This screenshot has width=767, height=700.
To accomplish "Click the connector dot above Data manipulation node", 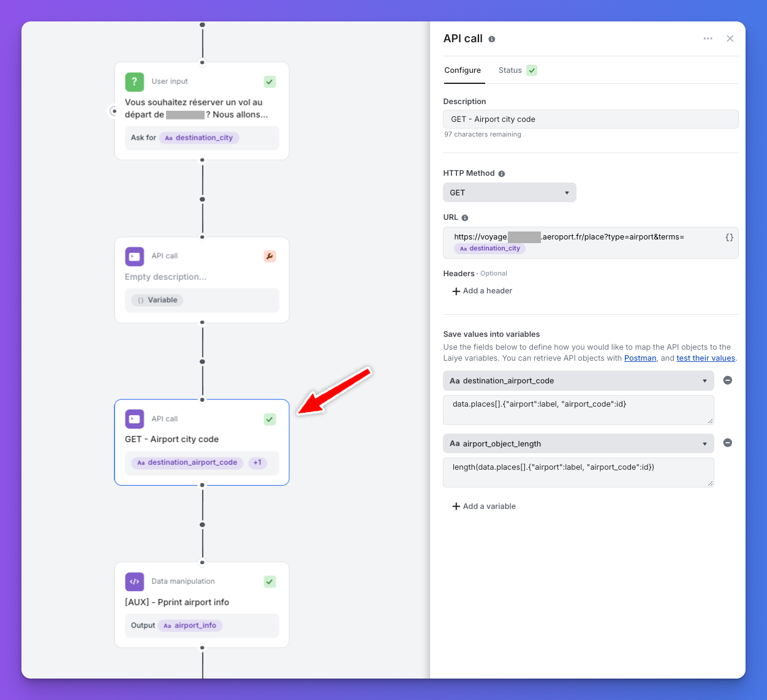I will 202,524.
